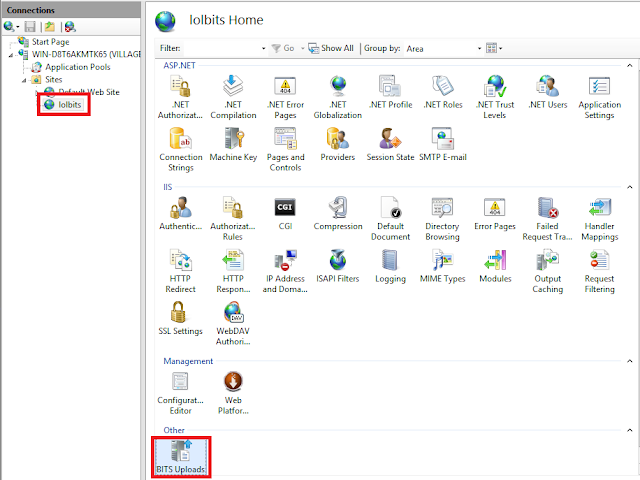Collapse the IIS group

pos(629,187)
